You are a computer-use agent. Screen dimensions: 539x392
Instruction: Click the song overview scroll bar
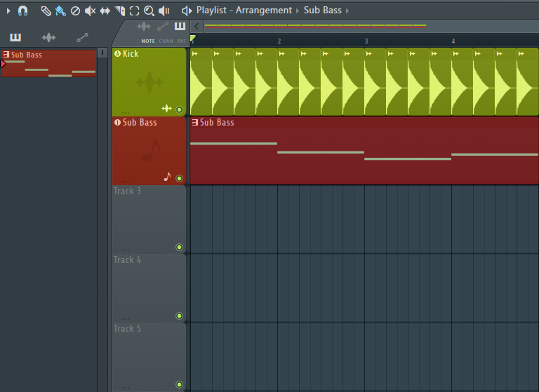[371, 26]
